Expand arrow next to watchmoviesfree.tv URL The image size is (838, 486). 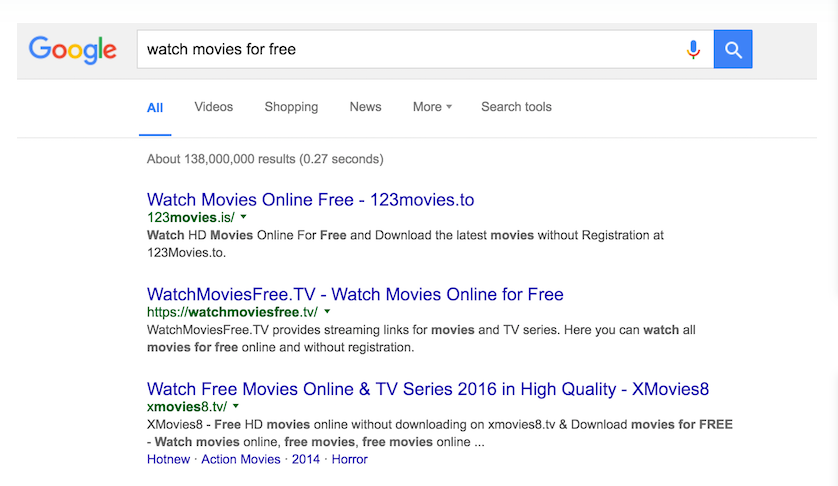click(327, 312)
